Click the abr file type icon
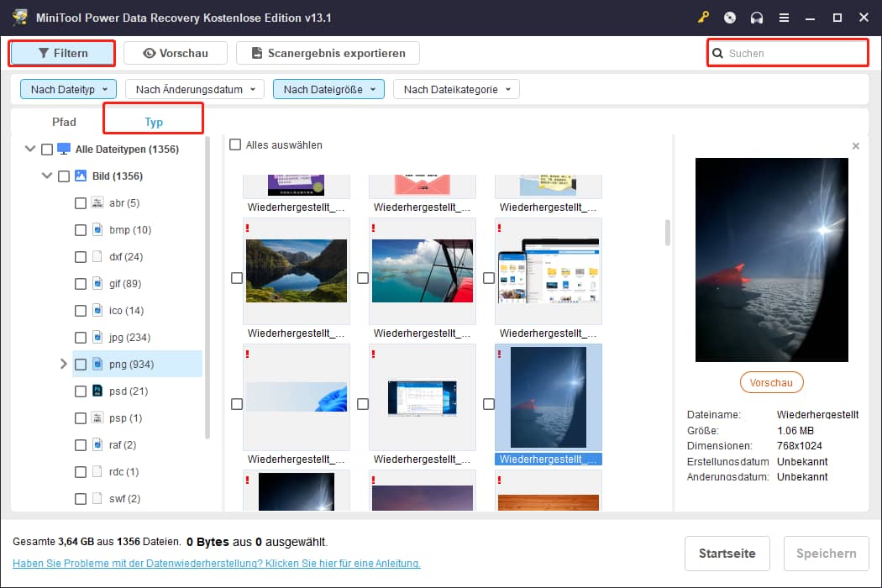 [x=97, y=202]
